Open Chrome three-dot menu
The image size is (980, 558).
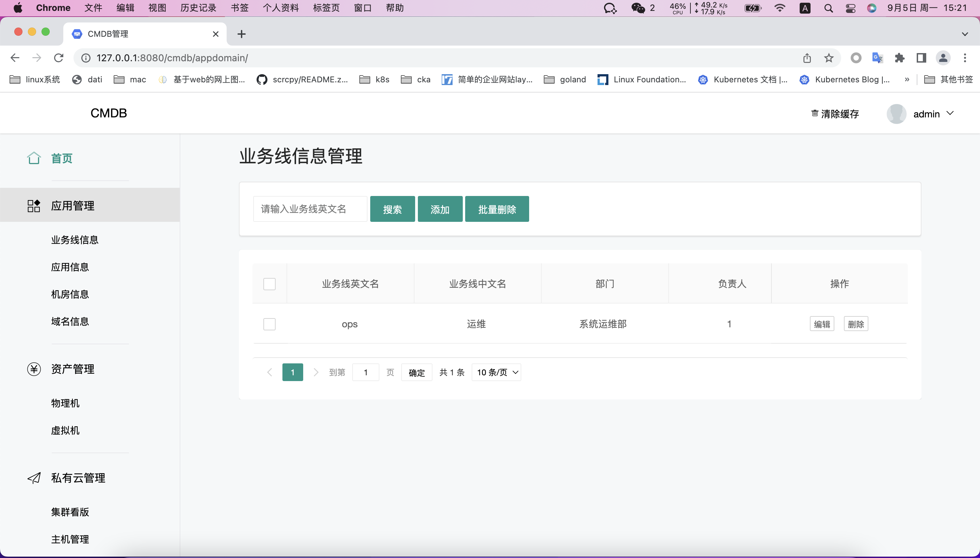point(965,58)
